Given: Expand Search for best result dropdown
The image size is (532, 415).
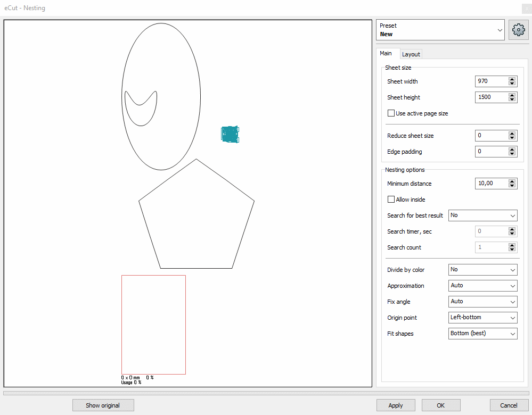Looking at the screenshot, I should 482,215.
